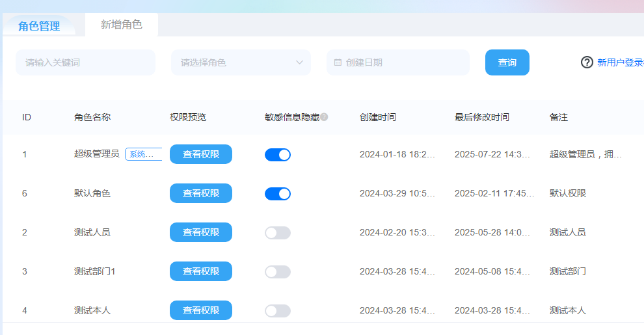
Task: Click the 系统 tag next to 超级管理员
Action: pos(142,154)
